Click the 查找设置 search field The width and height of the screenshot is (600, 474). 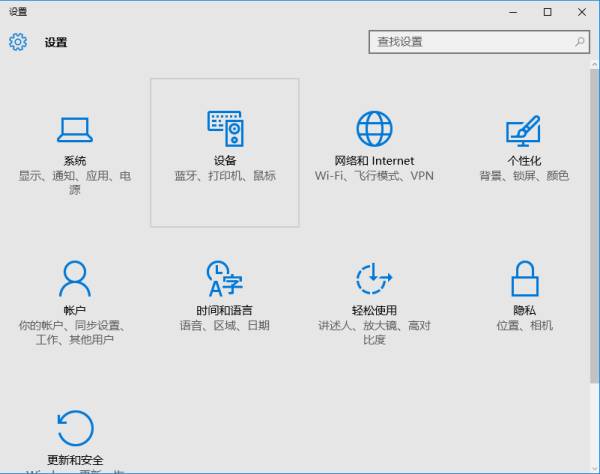pos(479,42)
